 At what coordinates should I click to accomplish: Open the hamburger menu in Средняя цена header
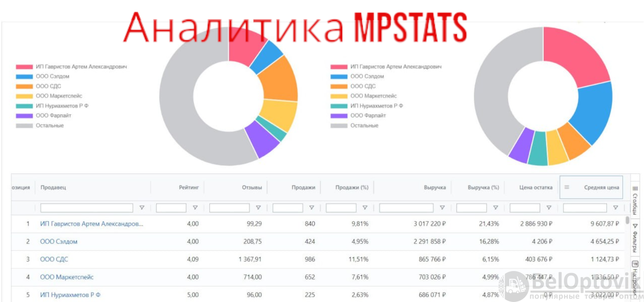click(x=567, y=187)
